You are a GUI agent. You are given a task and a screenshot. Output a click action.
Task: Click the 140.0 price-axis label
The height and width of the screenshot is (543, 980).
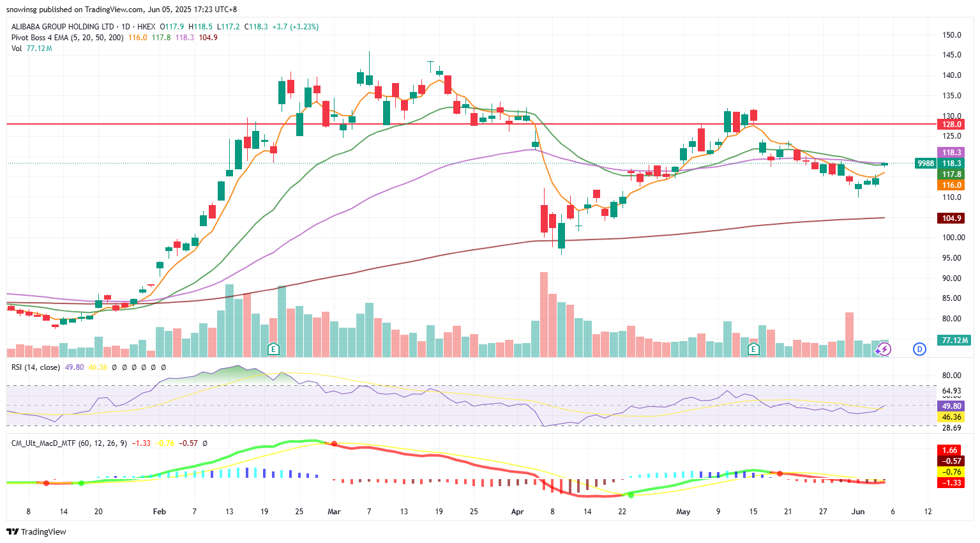click(952, 75)
